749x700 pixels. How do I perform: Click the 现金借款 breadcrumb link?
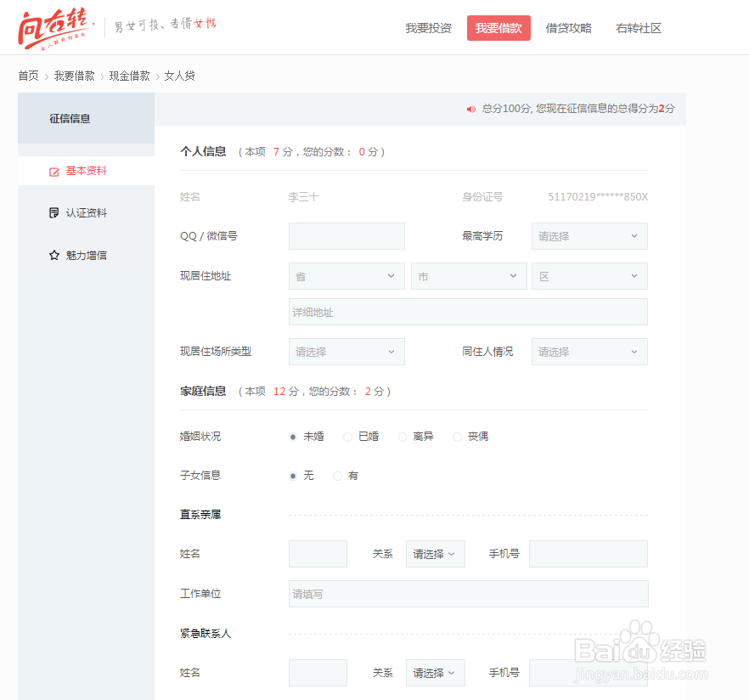130,75
